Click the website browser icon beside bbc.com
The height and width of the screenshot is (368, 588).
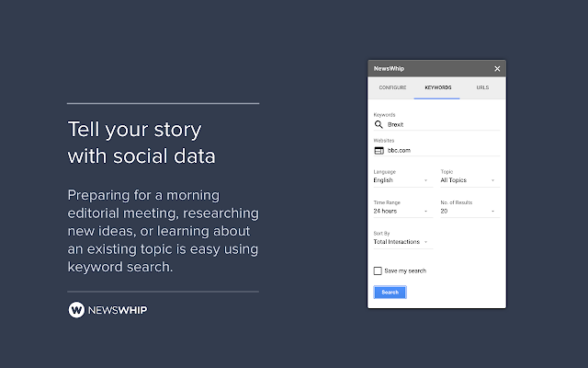[x=379, y=149]
